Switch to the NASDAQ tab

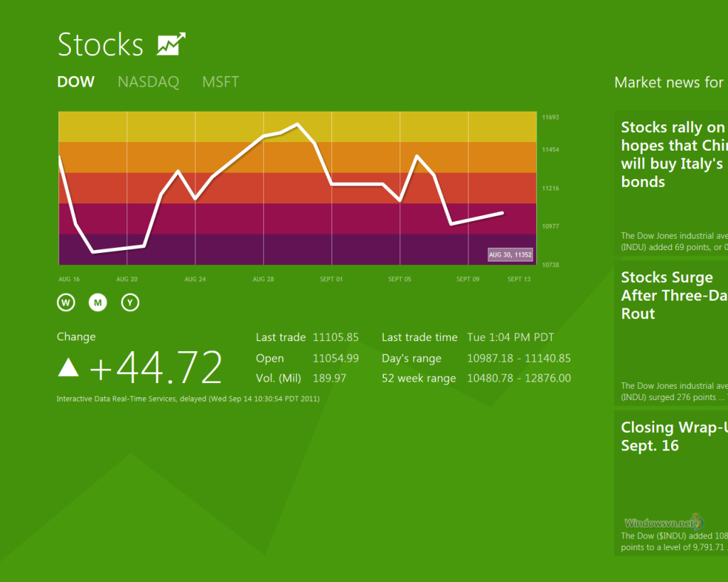pyautogui.click(x=149, y=82)
